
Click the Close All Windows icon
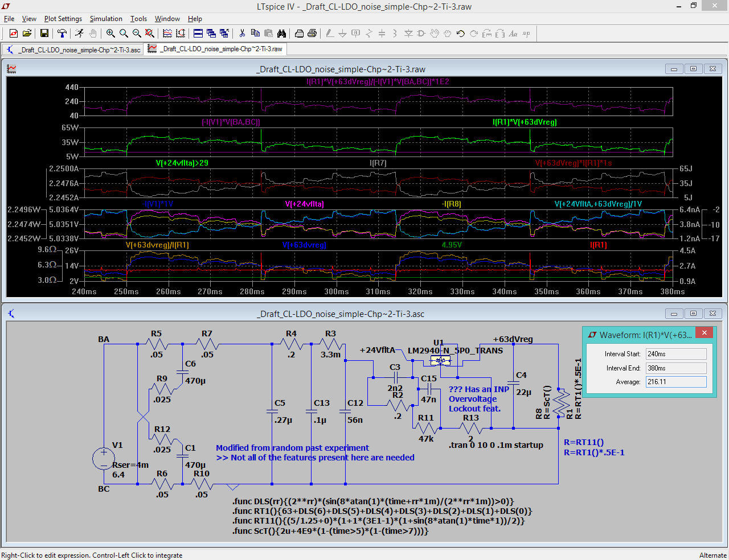click(x=224, y=34)
